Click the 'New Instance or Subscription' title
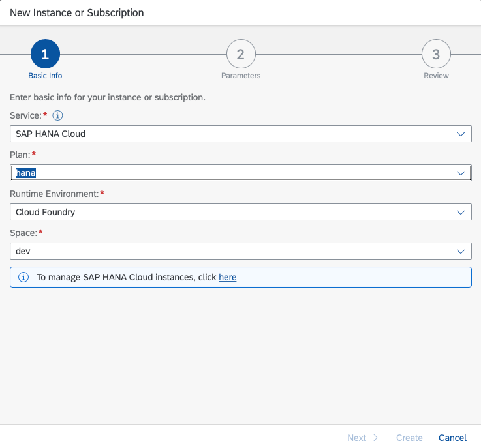The height and width of the screenshot is (448, 481). (x=77, y=13)
